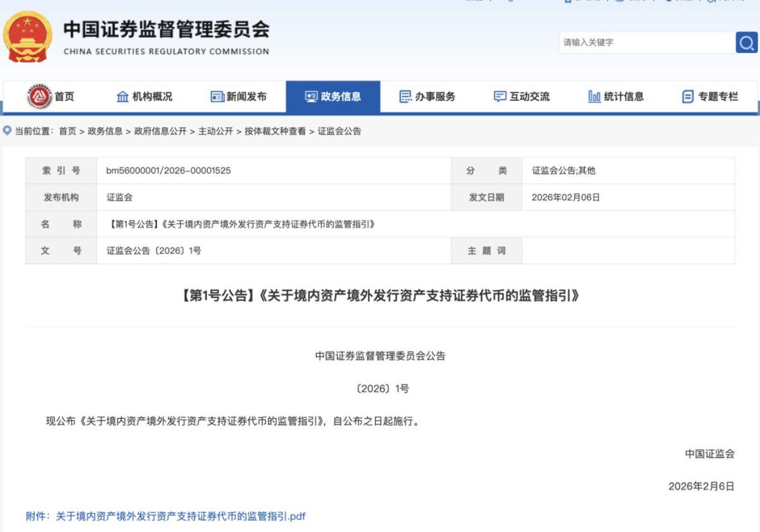This screenshot has width=760, height=532.
Task: Click the page icon beside 专题专栏
Action: tap(688, 97)
